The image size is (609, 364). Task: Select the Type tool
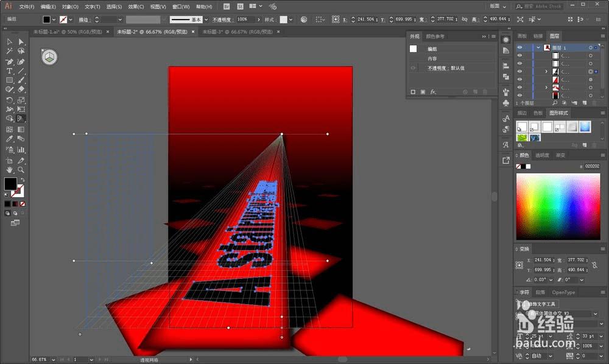pos(9,71)
